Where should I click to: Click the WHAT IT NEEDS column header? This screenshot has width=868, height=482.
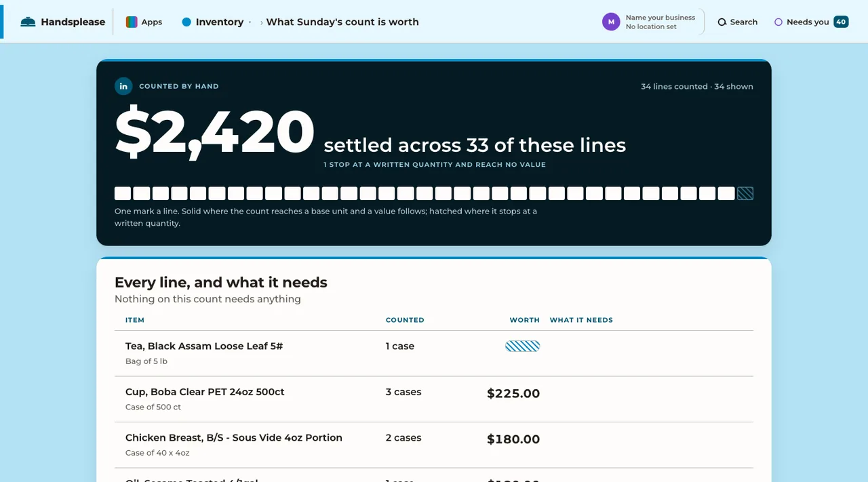tap(581, 320)
